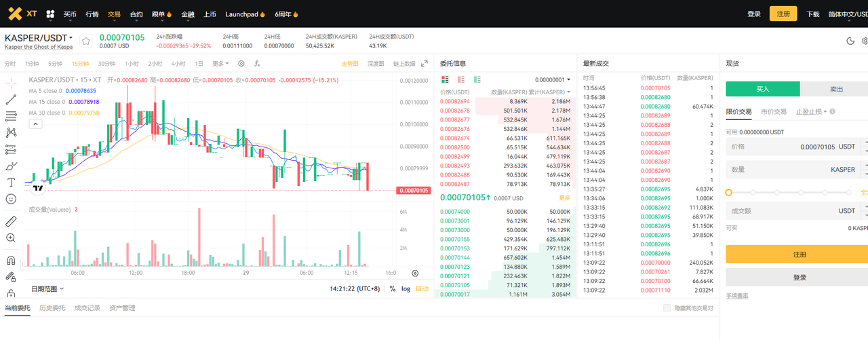Screen dimensions: 868x340
Task: Add KASPER/USDT to favorites with star
Action: point(86,41)
